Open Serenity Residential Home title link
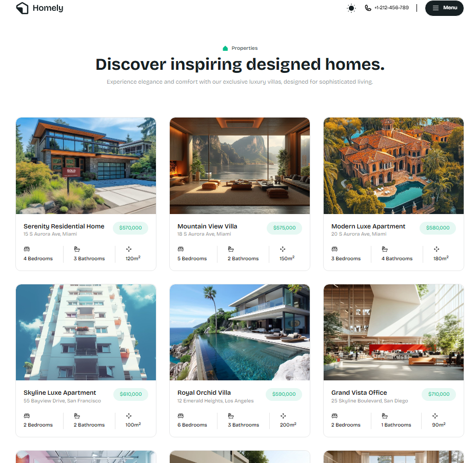The image size is (476, 463). [64, 226]
